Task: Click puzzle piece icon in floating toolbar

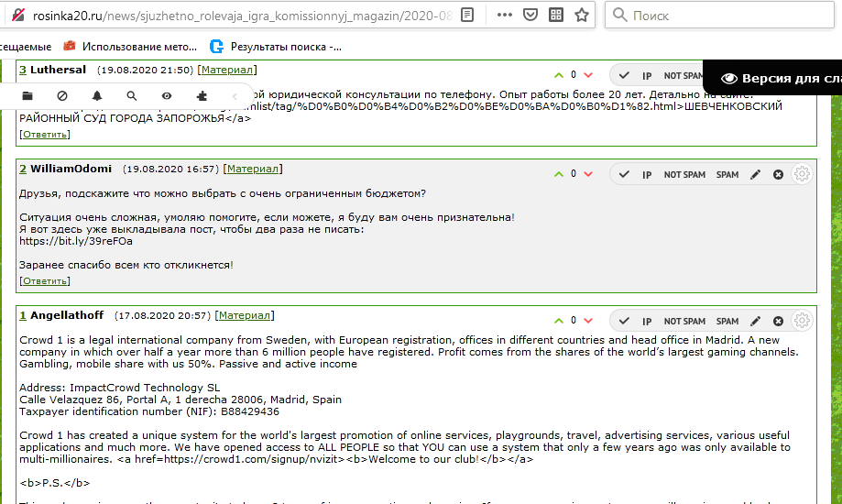Action: point(202,96)
